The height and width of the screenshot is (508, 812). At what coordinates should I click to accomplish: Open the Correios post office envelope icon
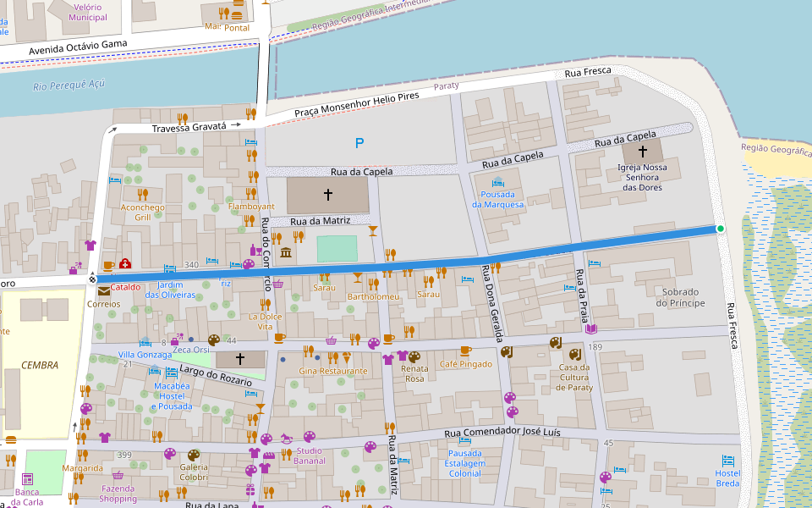point(102,289)
